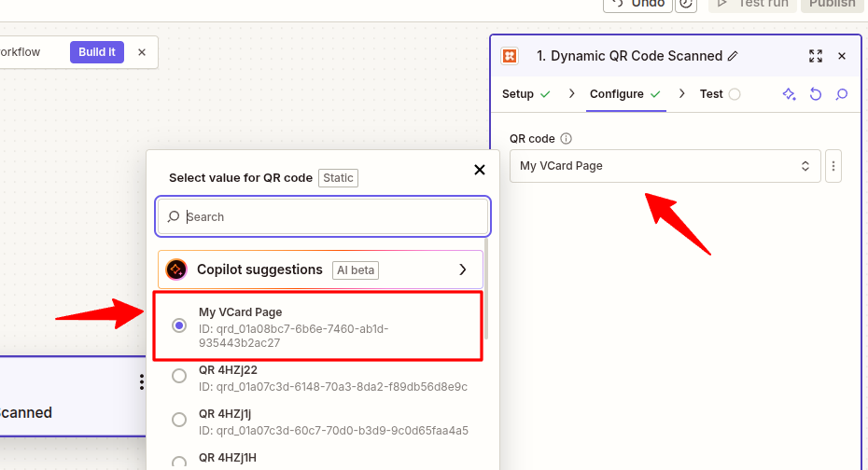Screen dimensions: 868x470
Task: Select the QR 4HZj1H radio button
Action: point(179,463)
